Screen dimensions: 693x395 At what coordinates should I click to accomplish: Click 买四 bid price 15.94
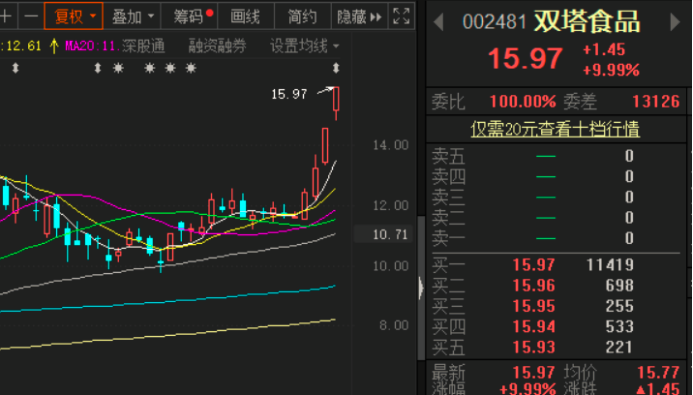coord(533,327)
